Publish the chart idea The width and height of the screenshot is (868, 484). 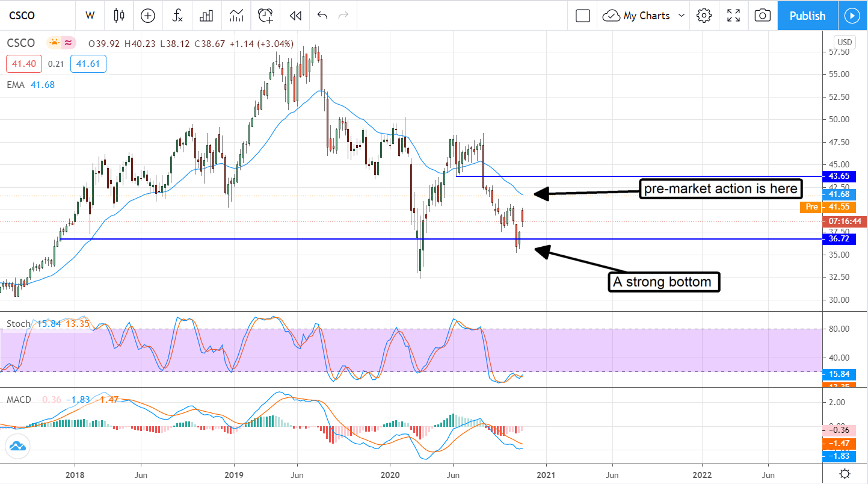pyautogui.click(x=807, y=16)
